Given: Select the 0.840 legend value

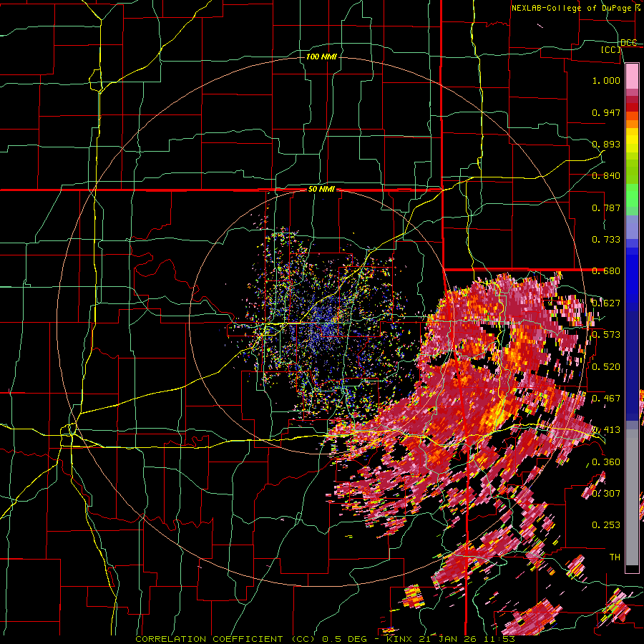Looking at the screenshot, I should 606,176.
